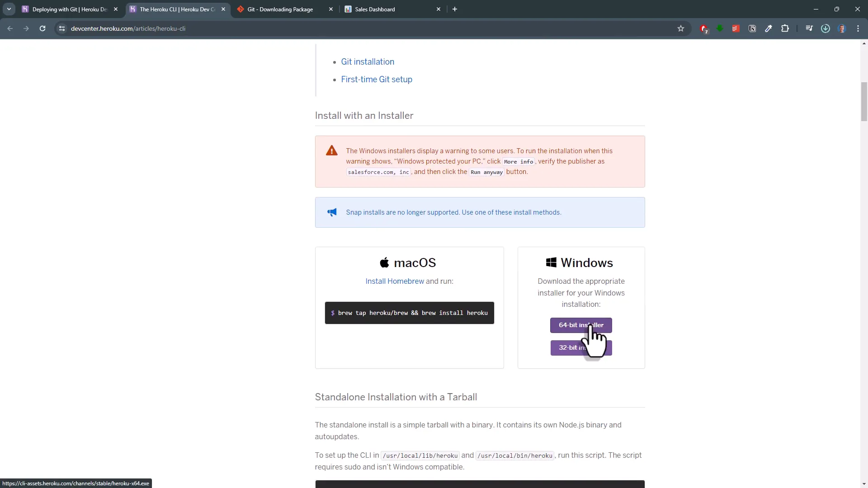Image resolution: width=868 pixels, height=488 pixels.
Task: Follow the First-time Git setup link
Action: (377, 79)
